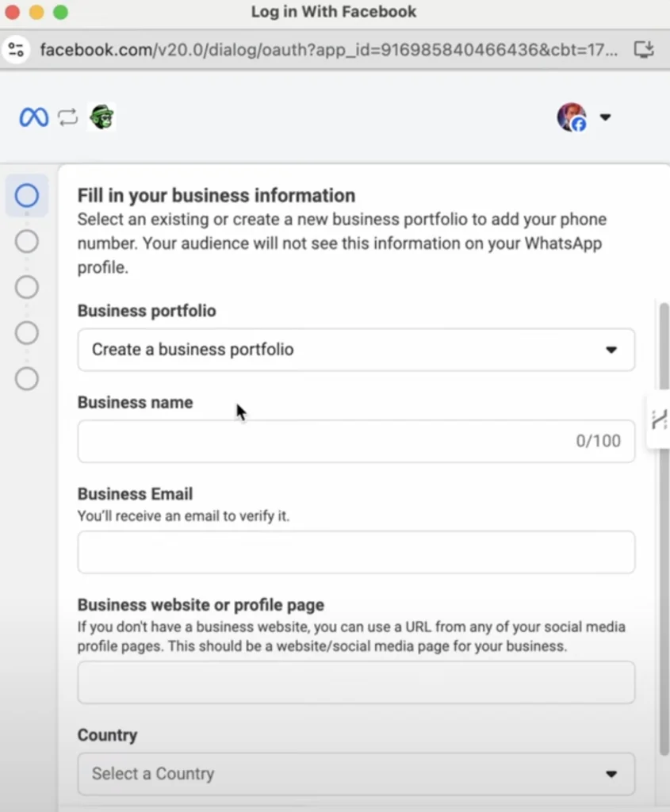Select the third step circle in sidebar
Image resolution: width=670 pixels, height=812 pixels.
(26, 287)
